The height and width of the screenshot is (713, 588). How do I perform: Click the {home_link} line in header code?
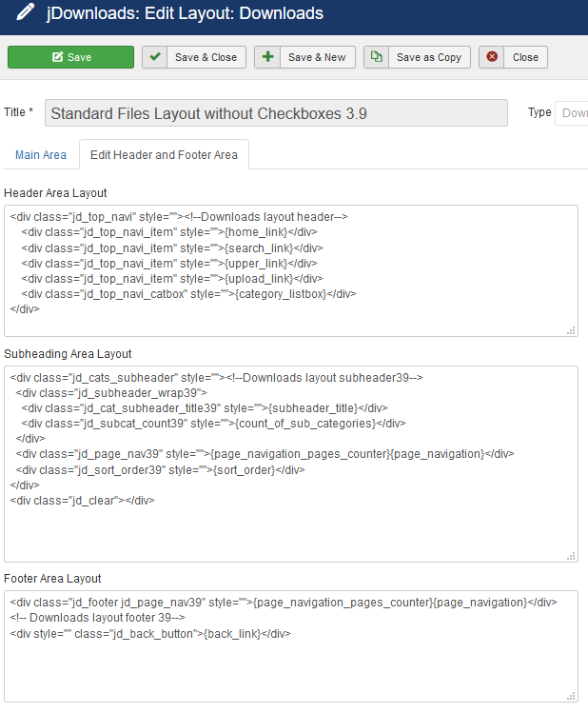point(169,232)
